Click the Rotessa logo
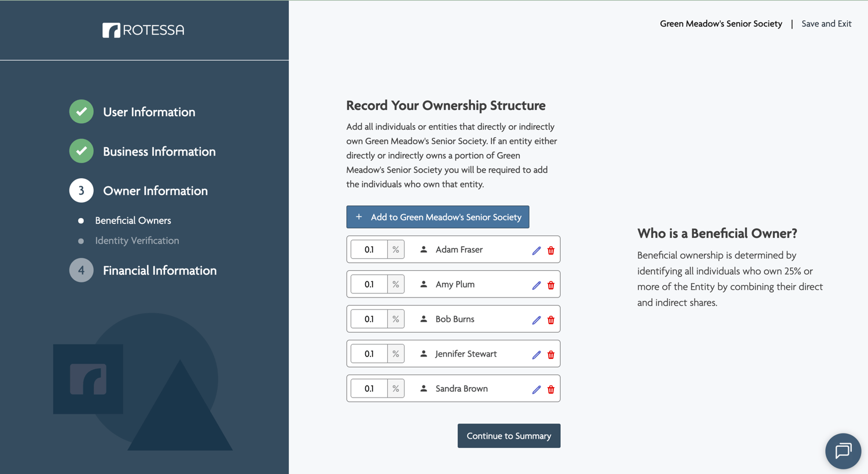The image size is (868, 474). [x=143, y=30]
